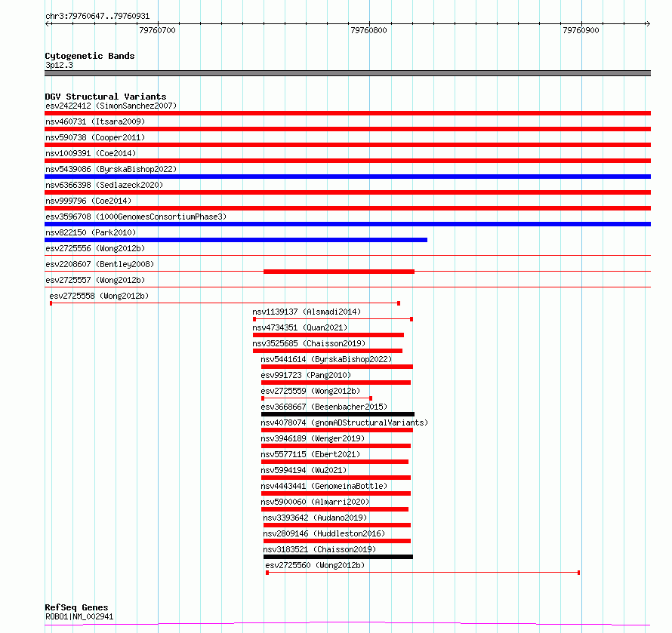Screen dimensions: 672x633
Task: Click esv2725560 (Wong2012b) label
Action: click(315, 565)
